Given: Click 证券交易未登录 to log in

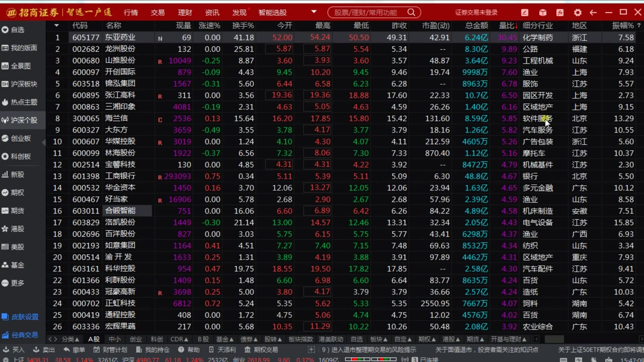Looking at the screenshot, I should (x=476, y=12).
